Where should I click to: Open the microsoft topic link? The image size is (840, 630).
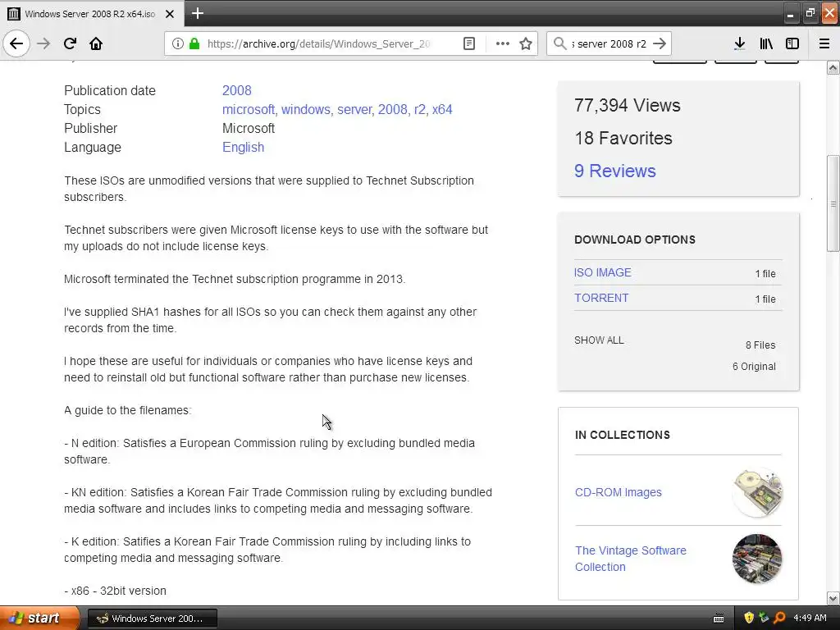coord(249,109)
